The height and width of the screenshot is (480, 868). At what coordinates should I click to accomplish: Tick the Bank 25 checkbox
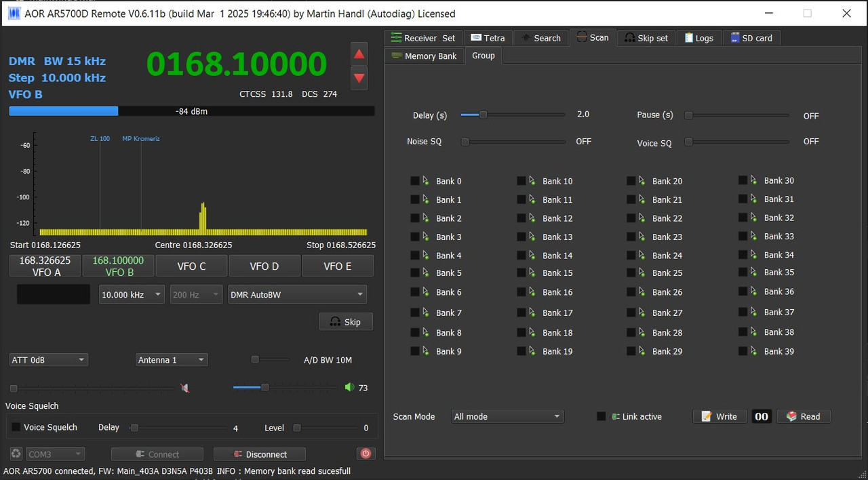point(631,273)
